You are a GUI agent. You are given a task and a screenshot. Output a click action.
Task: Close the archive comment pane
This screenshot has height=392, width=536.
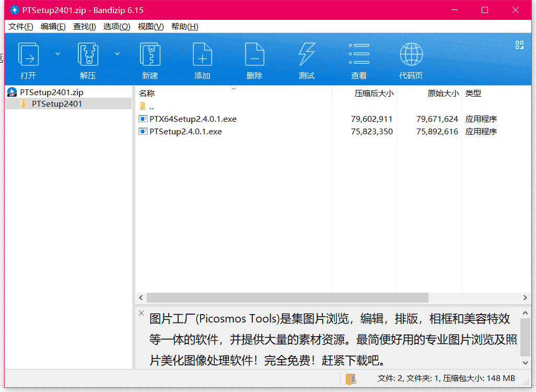coord(141,313)
